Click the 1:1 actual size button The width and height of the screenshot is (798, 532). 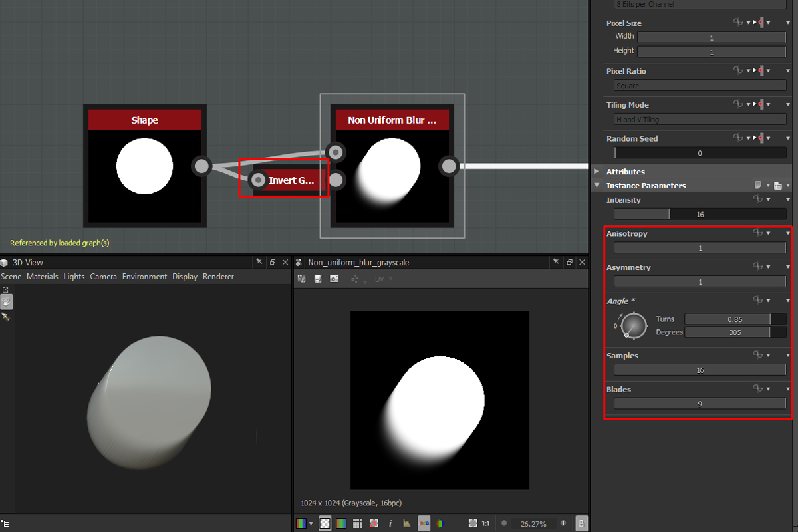485,523
